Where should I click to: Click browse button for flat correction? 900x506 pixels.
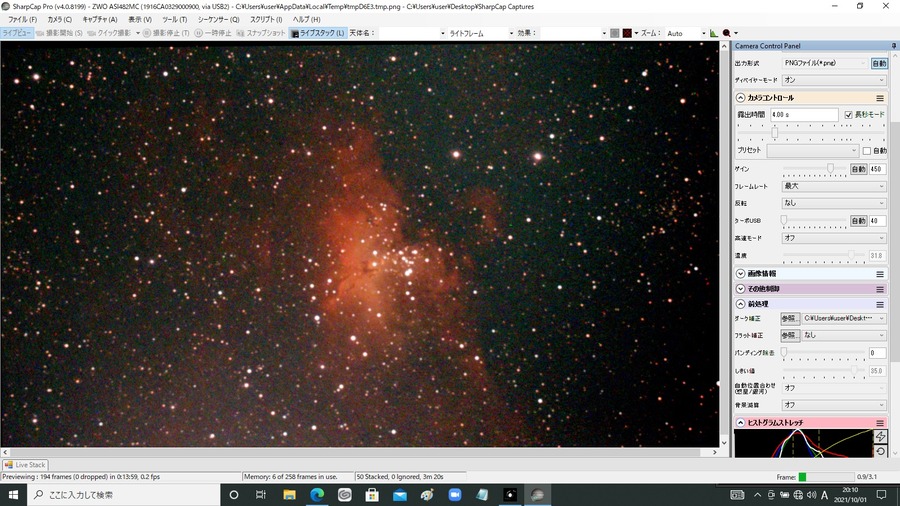click(x=790, y=335)
